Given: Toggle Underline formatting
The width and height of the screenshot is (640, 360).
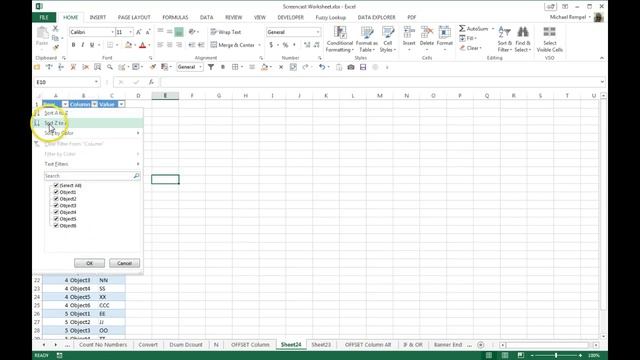Looking at the screenshot, I should pos(92,45).
